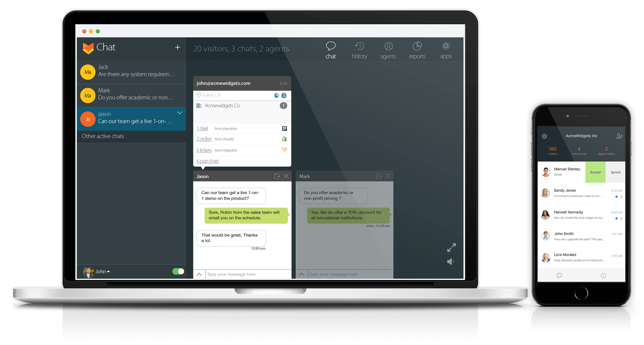Expand Mark's chat to full view
The image size is (644, 345).
pyautogui.click(x=378, y=176)
